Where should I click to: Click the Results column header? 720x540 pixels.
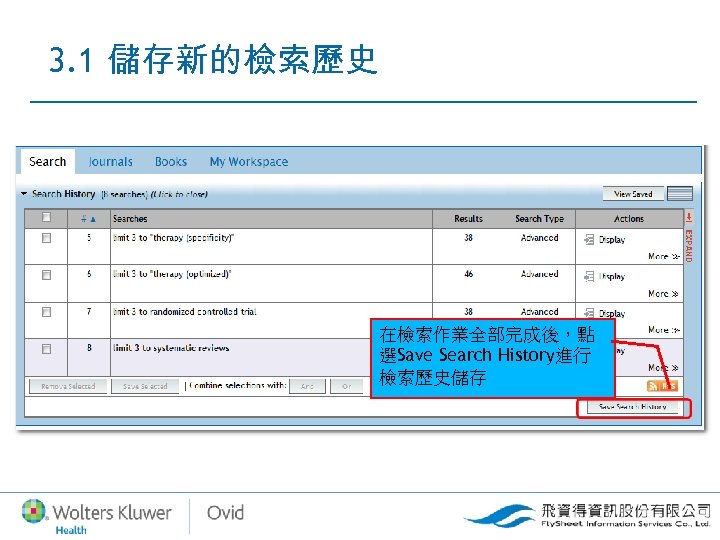468,219
